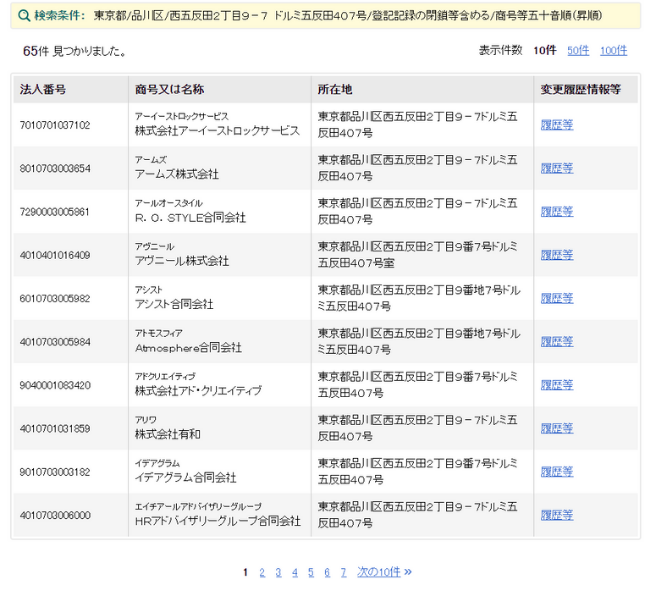Open 履歴等 for 株式会社アド・クリエイティブ
This screenshot has height=590, width=650.
click(556, 385)
